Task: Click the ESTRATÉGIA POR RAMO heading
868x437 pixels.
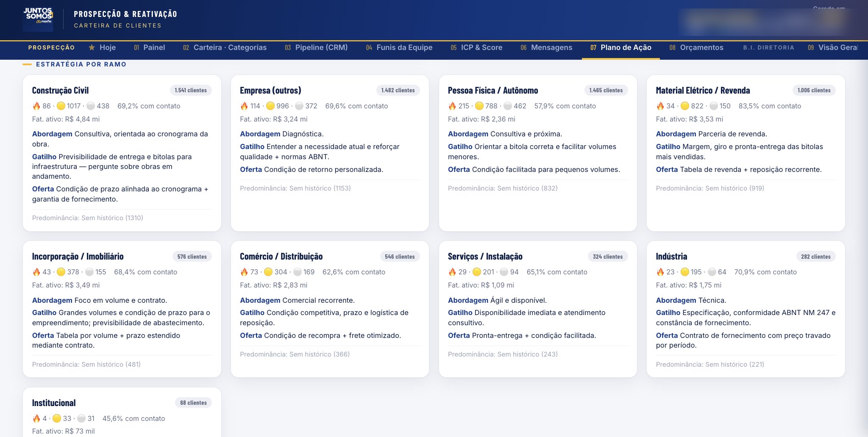Action: coord(81,64)
